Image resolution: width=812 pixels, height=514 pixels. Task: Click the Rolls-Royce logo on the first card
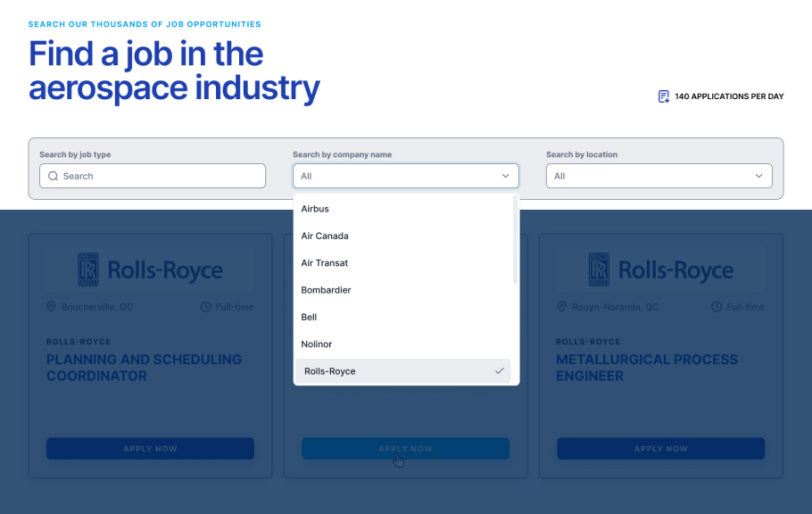[x=150, y=269]
